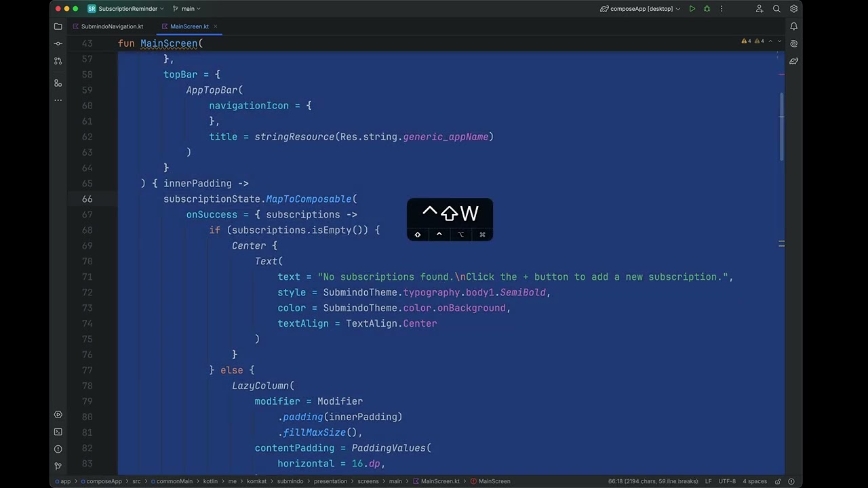Click LazyColumn( on line 78

(263, 386)
